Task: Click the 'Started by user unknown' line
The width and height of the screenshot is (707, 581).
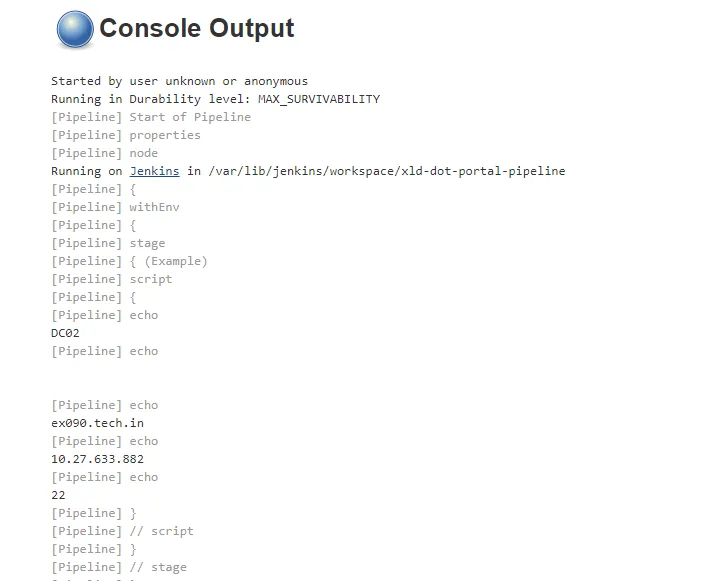Action: 179,81
